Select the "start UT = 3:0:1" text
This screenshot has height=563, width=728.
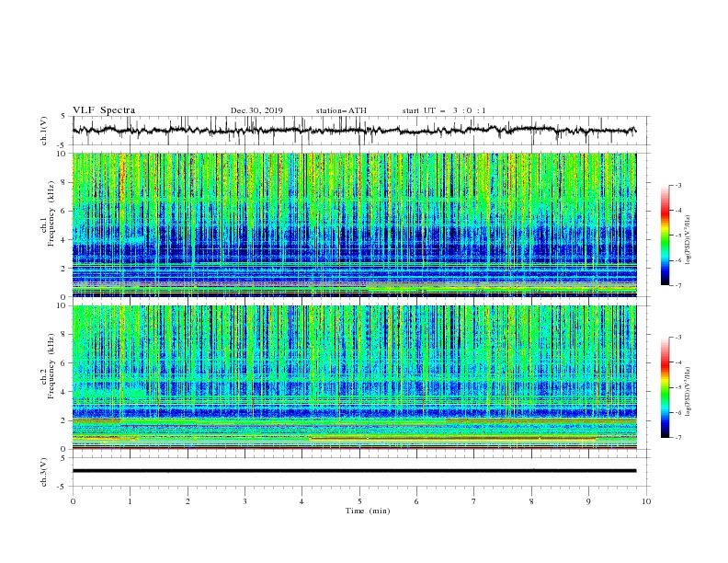tap(444, 110)
